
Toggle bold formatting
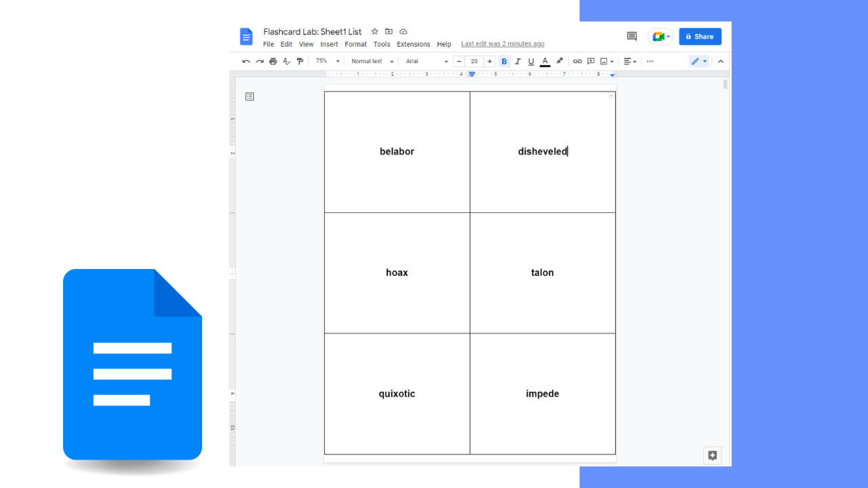tap(504, 61)
